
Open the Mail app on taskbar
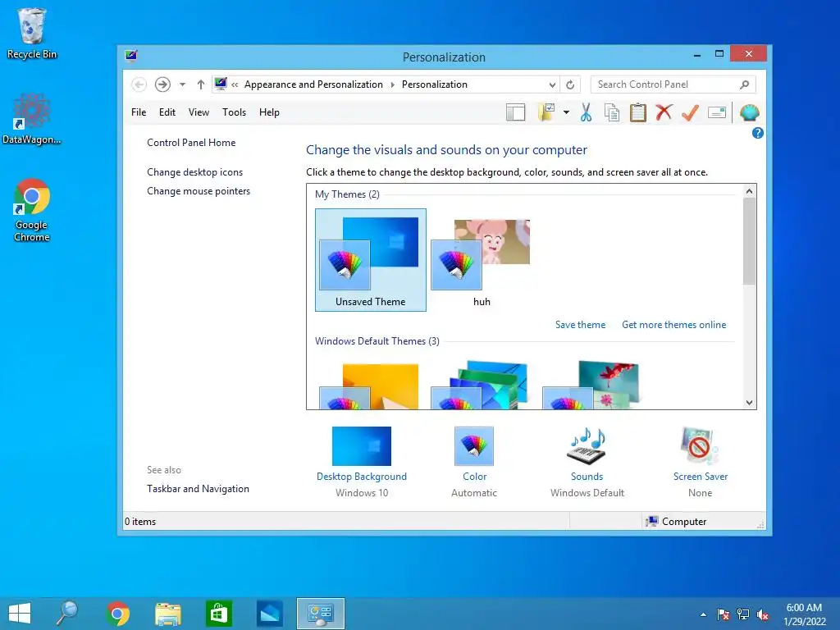(269, 614)
